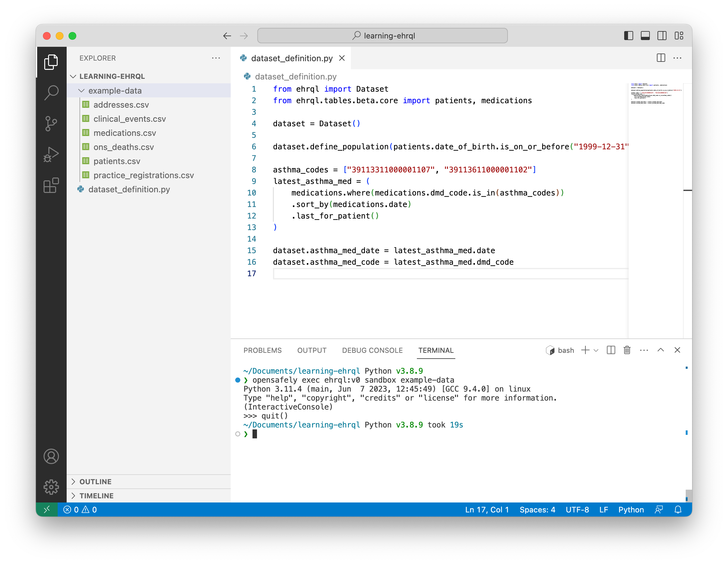Open the Source Control view

pyautogui.click(x=51, y=124)
